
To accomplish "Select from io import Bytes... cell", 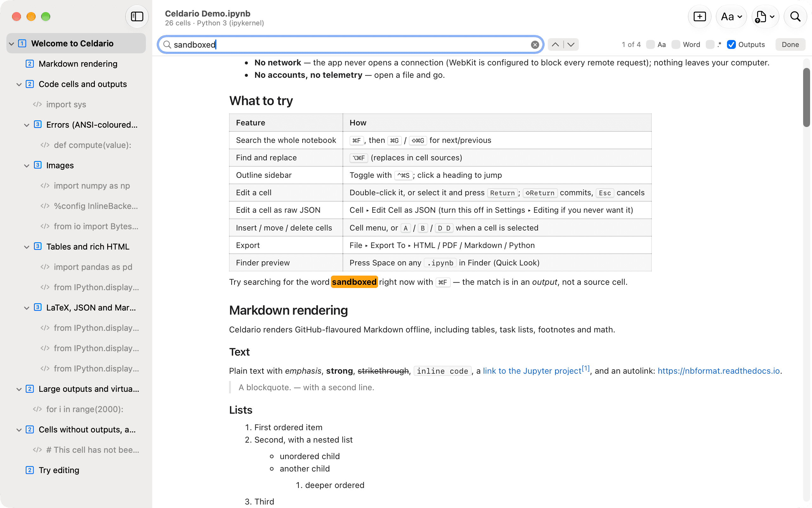I will pyautogui.click(x=76, y=226).
